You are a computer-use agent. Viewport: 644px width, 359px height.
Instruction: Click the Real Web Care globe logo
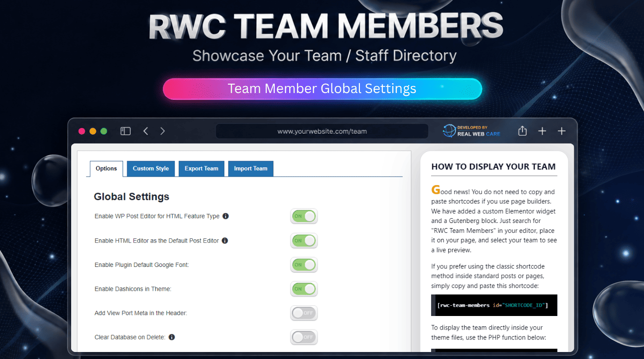click(x=449, y=131)
